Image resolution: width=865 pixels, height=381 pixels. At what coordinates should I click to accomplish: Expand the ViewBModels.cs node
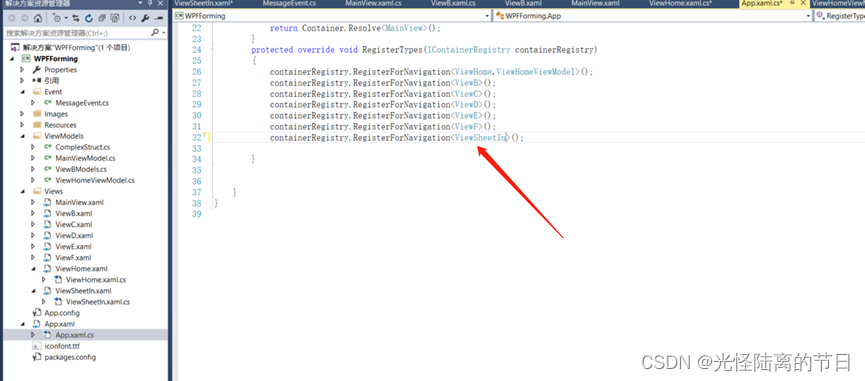coord(33,169)
